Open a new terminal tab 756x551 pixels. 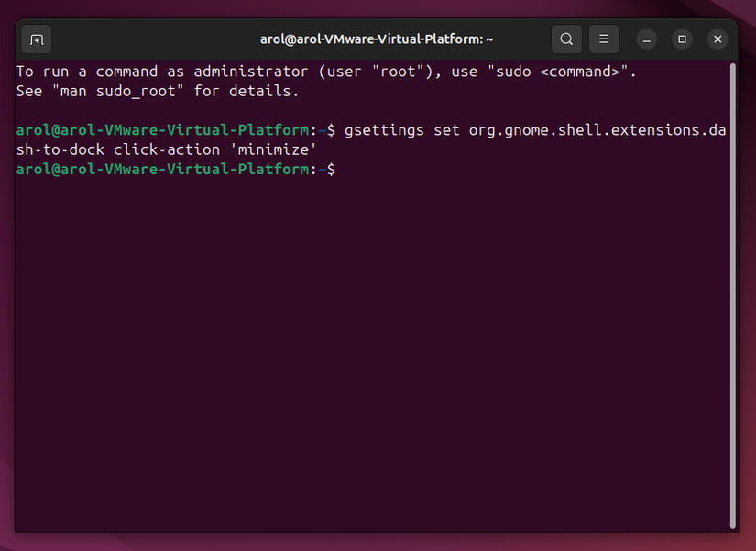pos(37,39)
